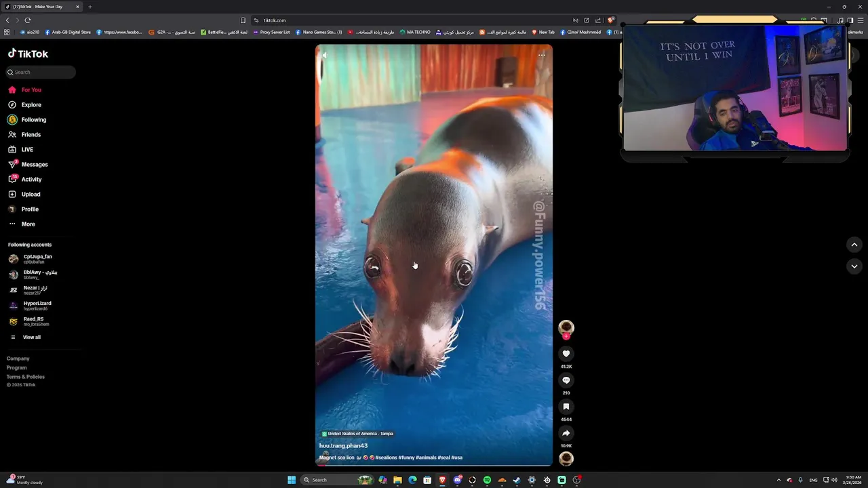Open the Windows Start menu
The image size is (868, 488).
pyautogui.click(x=292, y=480)
